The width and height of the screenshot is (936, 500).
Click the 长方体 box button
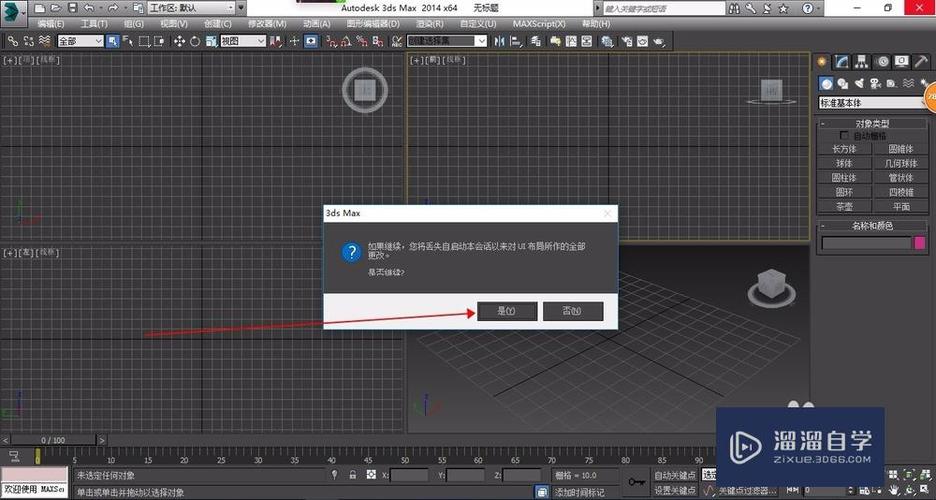844,149
